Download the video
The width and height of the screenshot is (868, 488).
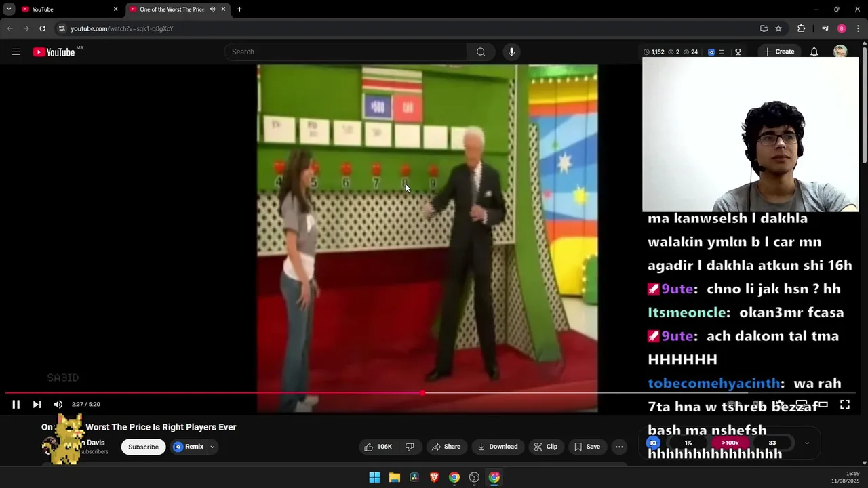pyautogui.click(x=498, y=447)
